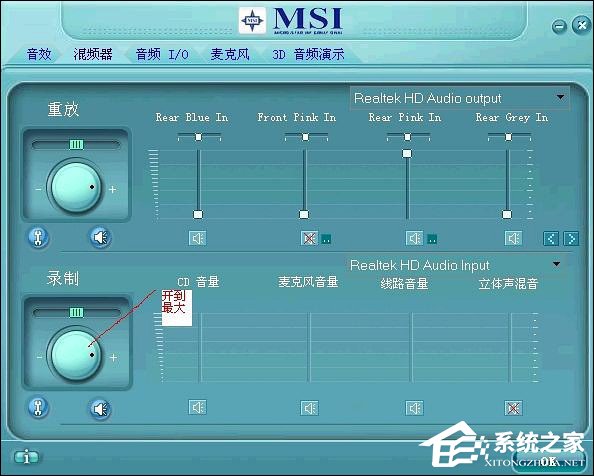
Task: Minimize the audio manager window
Action: (x=559, y=26)
